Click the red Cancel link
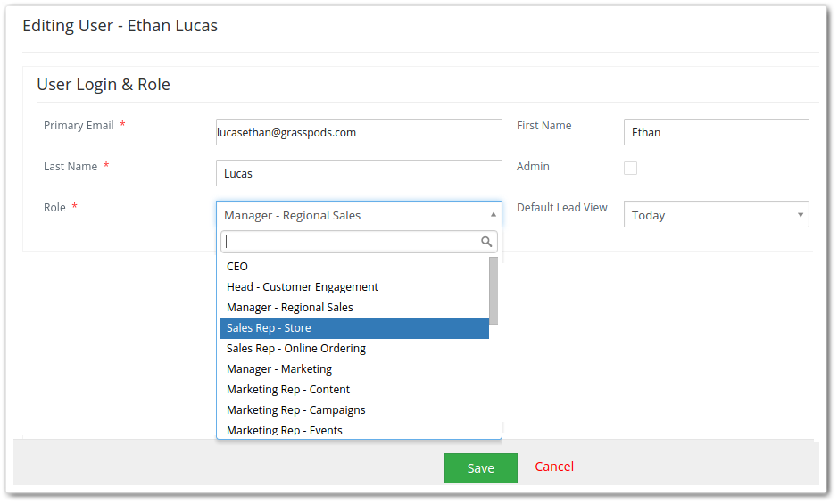Image resolution: width=838 pixels, height=504 pixels. [553, 467]
